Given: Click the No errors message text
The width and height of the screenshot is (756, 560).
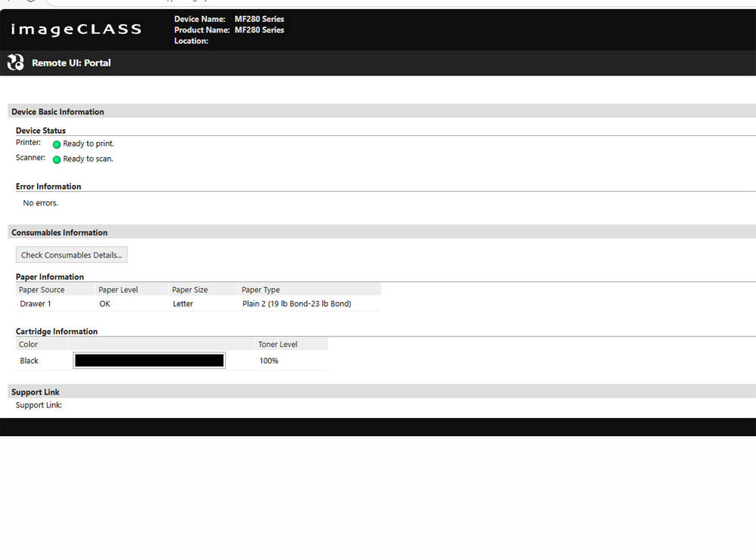Looking at the screenshot, I should [x=41, y=203].
